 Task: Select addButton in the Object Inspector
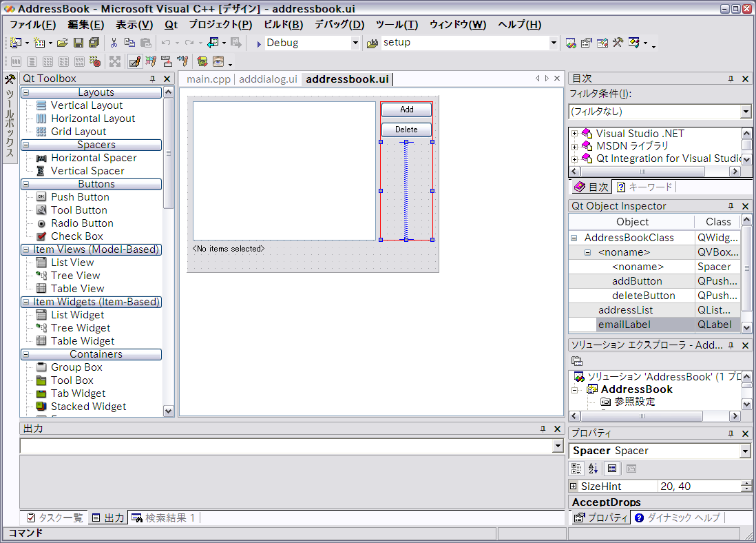click(637, 281)
